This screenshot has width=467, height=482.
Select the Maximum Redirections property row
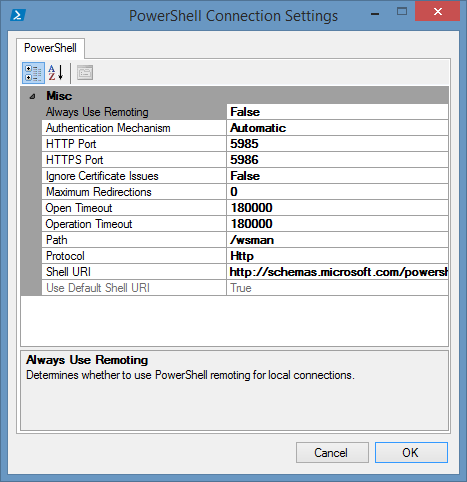[245, 192]
